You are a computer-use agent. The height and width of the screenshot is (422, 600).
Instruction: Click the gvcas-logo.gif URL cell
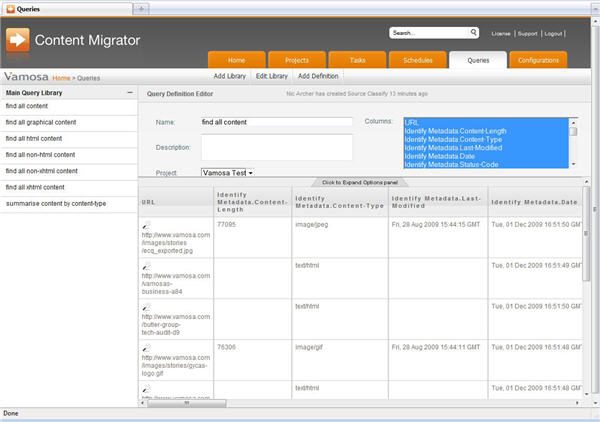coord(176,360)
